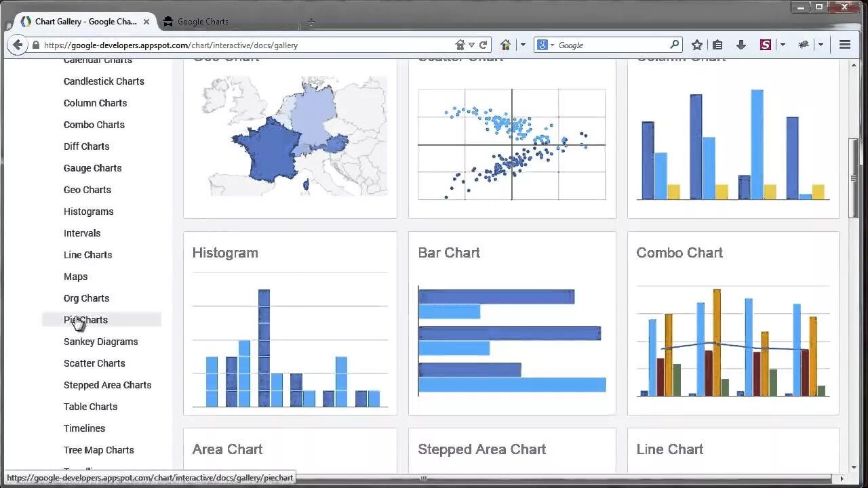Open the Downloads arrow icon
Viewport: 868px width, 488px height.
[741, 45]
